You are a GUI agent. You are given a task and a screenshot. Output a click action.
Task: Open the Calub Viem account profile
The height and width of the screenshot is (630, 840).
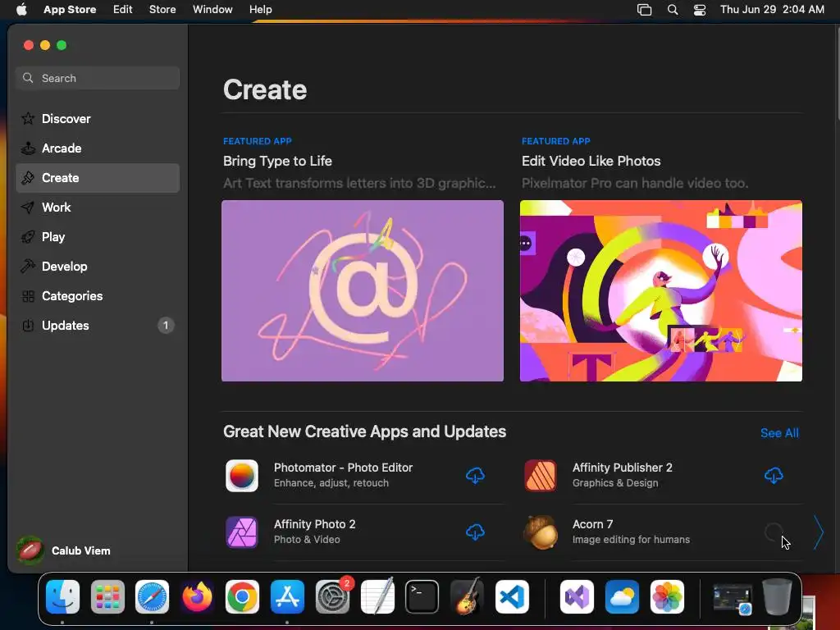pyautogui.click(x=63, y=550)
